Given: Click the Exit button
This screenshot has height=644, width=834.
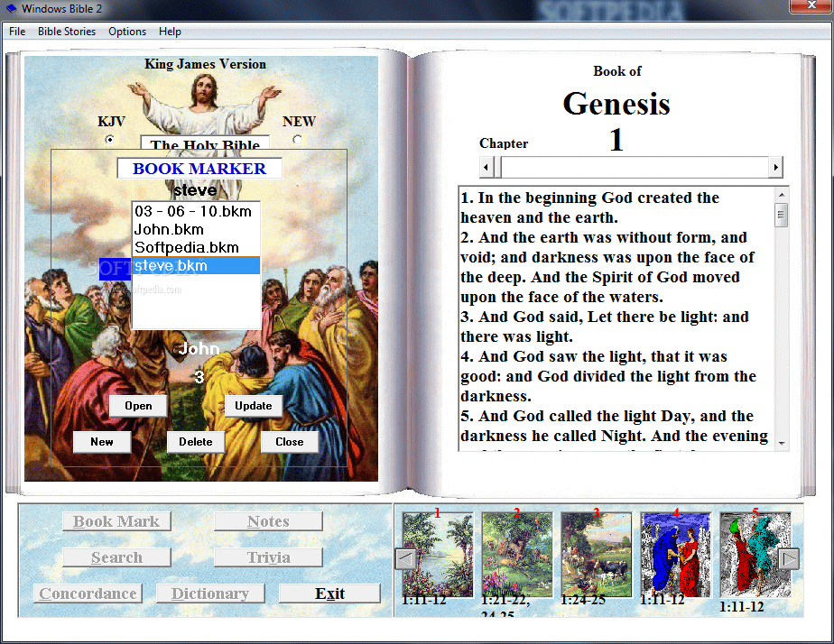Looking at the screenshot, I should click(x=329, y=593).
